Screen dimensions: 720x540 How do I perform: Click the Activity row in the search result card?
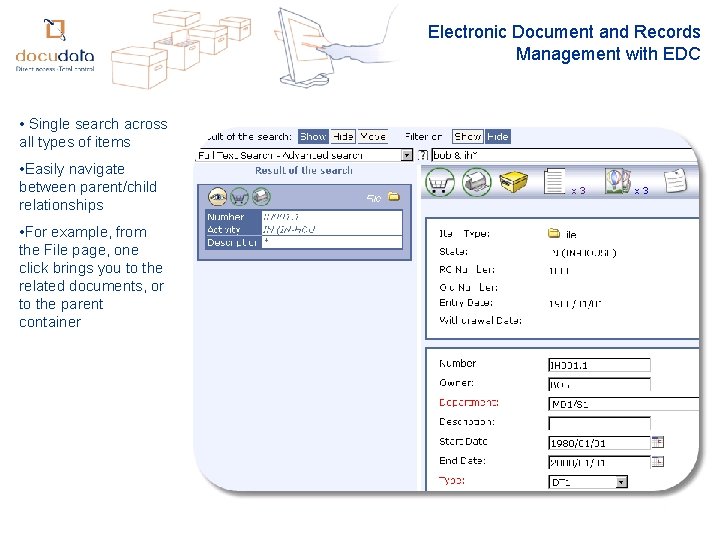(x=304, y=229)
